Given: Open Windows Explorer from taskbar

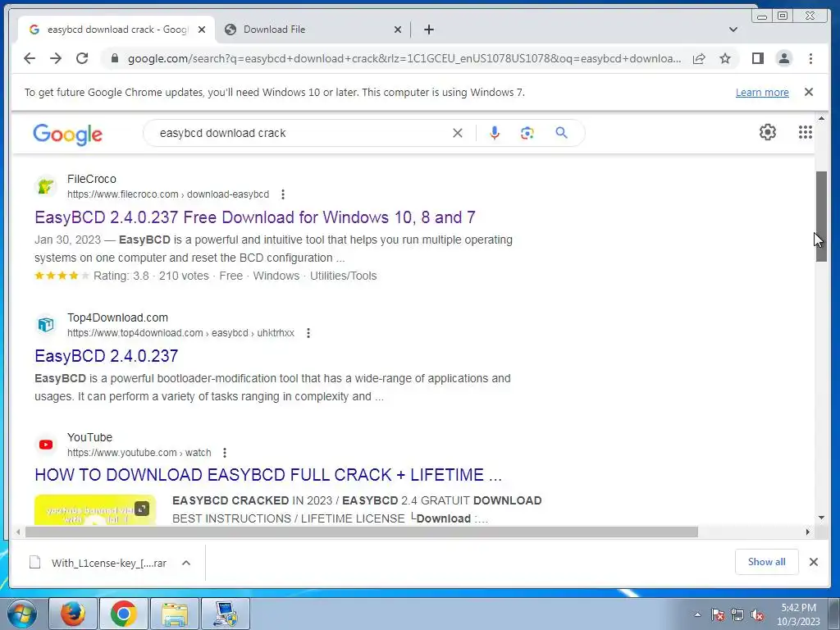Looking at the screenshot, I should [x=175, y=614].
